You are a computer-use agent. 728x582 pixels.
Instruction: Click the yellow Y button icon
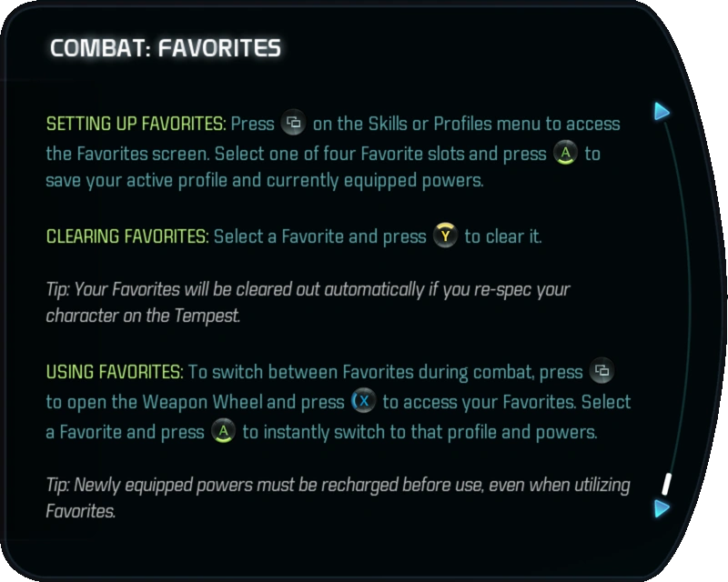pyautogui.click(x=445, y=237)
